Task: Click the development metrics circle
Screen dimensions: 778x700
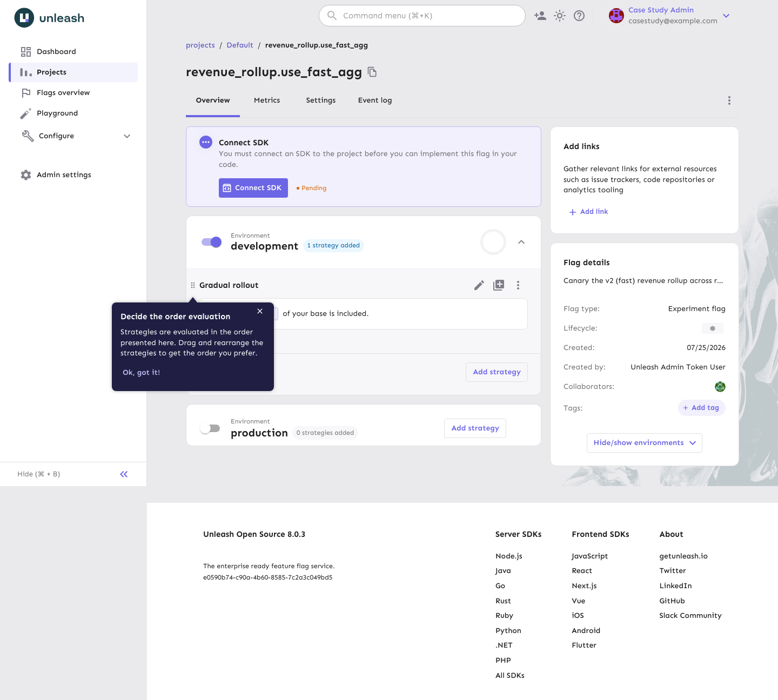Action: [x=493, y=242]
